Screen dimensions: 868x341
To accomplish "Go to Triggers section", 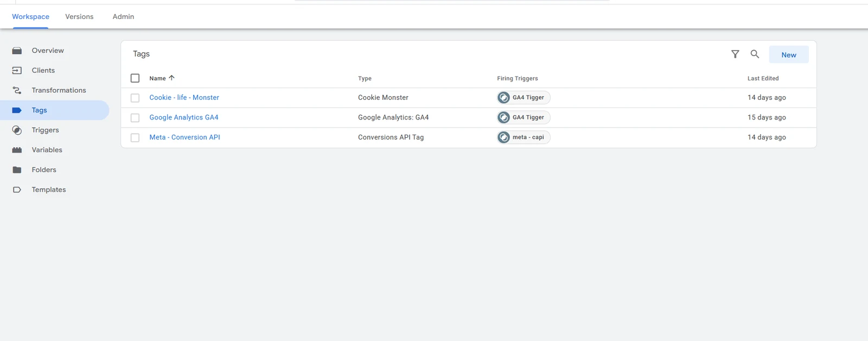I will tap(45, 130).
